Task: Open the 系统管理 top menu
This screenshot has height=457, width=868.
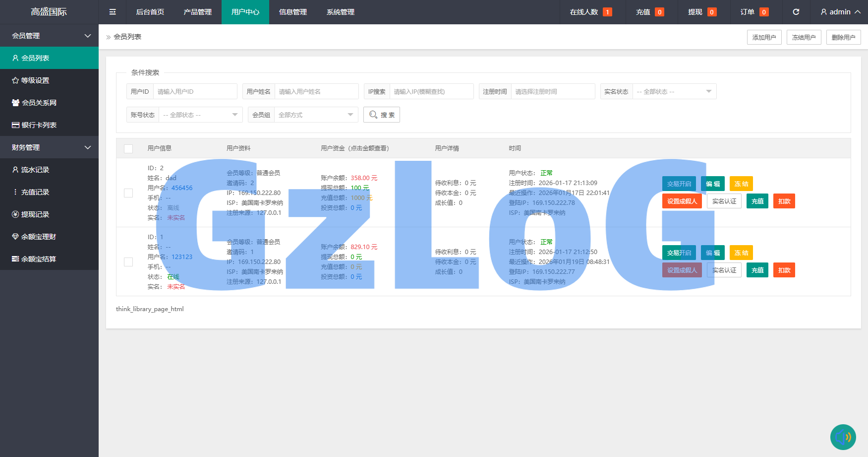Action: coord(341,12)
